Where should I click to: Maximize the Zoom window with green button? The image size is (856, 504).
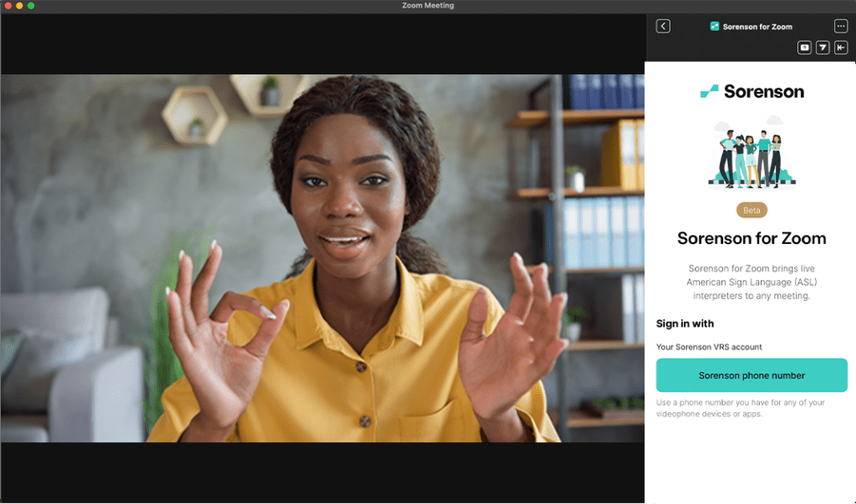tap(31, 6)
